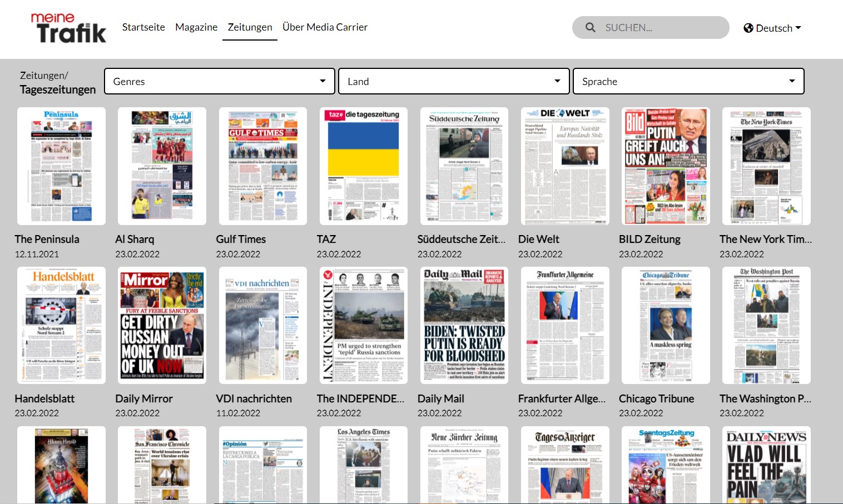Open the VDI nachrichten cover thumbnail
This screenshot has width=843, height=504.
coord(263,325)
